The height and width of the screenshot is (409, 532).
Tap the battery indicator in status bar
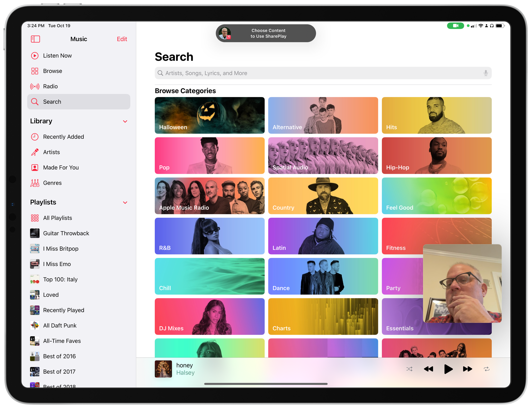click(x=500, y=26)
